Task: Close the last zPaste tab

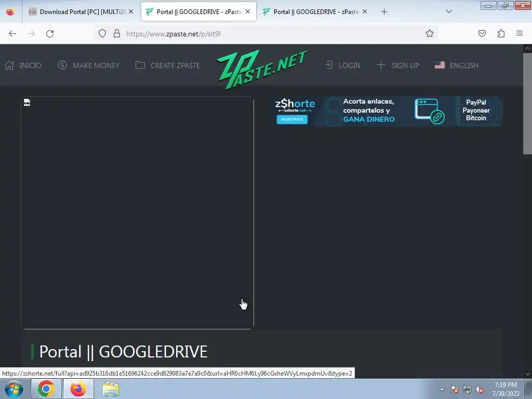Action: 365,11
